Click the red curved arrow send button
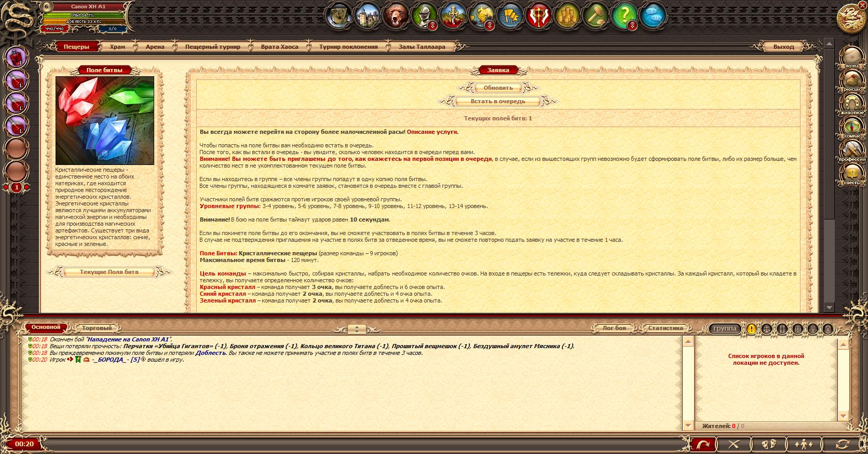868x454 pixels. (x=703, y=444)
